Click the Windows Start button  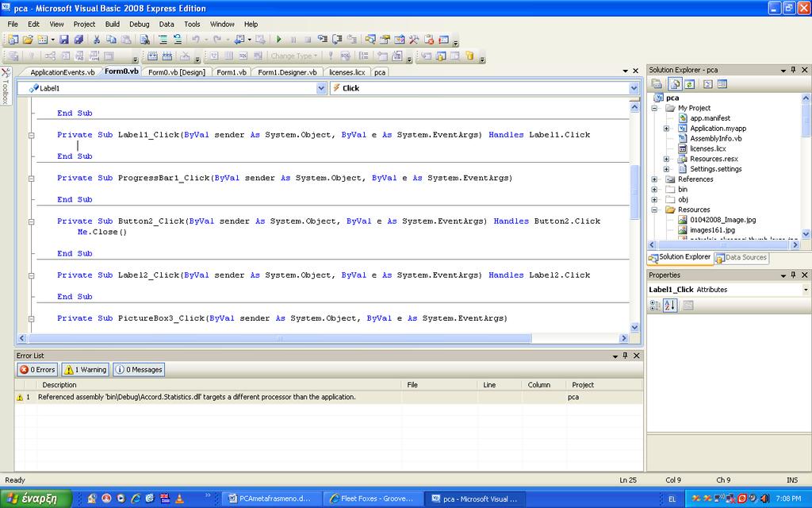pos(35,498)
